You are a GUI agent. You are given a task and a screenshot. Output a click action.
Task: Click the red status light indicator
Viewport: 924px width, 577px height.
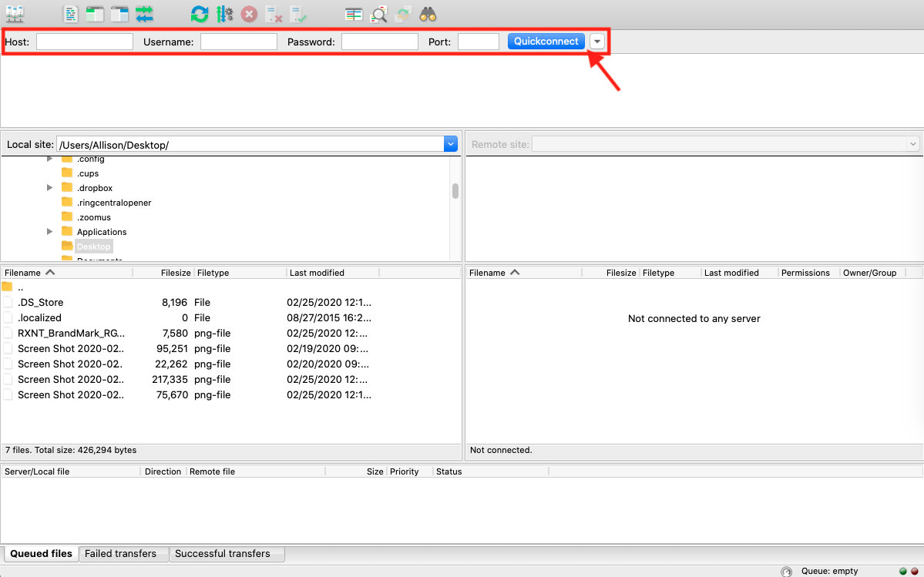click(915, 571)
